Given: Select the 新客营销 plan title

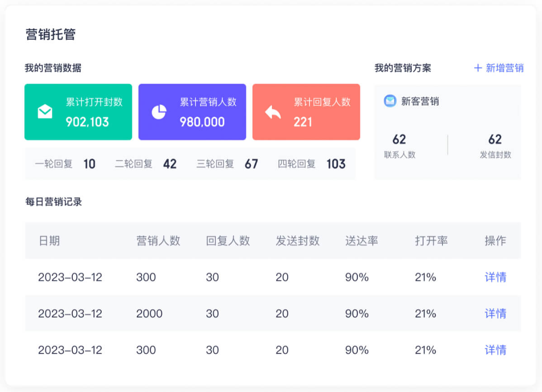Looking at the screenshot, I should tap(420, 101).
